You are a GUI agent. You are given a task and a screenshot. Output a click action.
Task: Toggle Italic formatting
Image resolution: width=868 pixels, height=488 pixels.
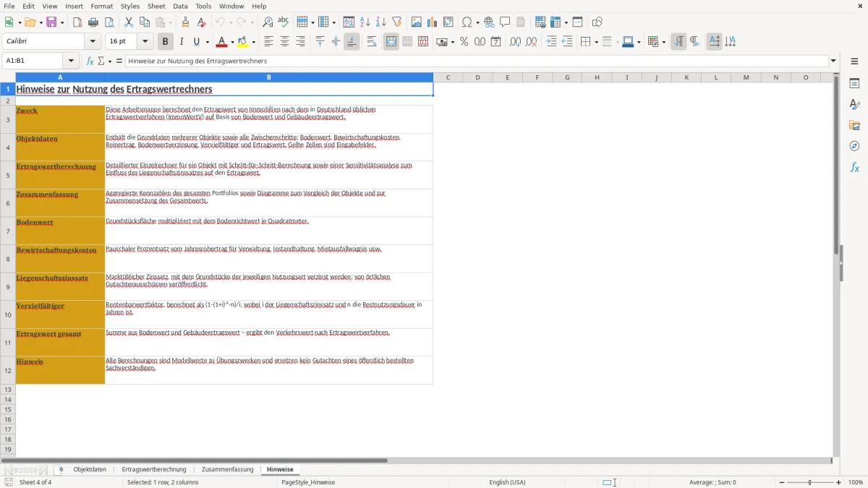click(182, 42)
